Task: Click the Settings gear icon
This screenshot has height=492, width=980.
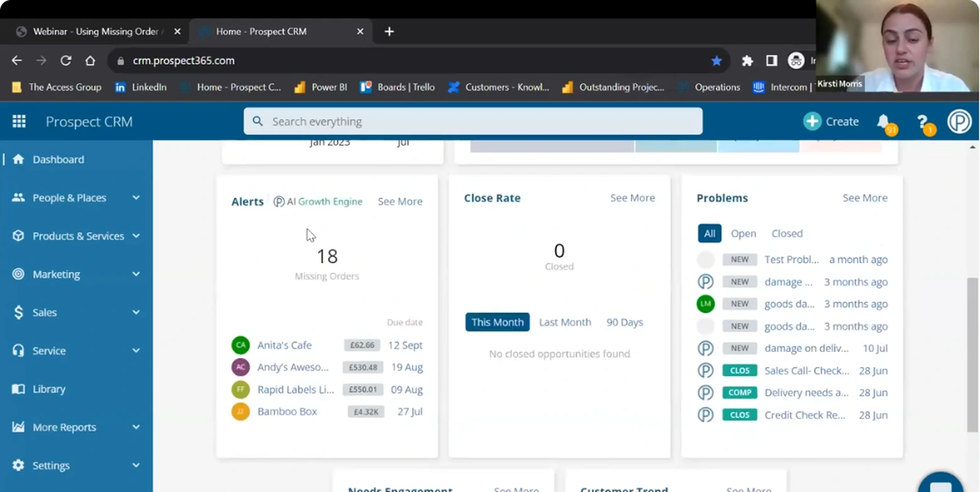Action: click(x=18, y=466)
